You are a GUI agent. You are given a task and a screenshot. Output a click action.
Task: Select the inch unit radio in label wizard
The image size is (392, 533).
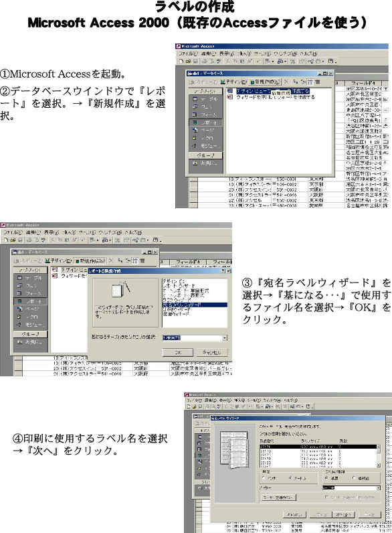click(x=264, y=478)
